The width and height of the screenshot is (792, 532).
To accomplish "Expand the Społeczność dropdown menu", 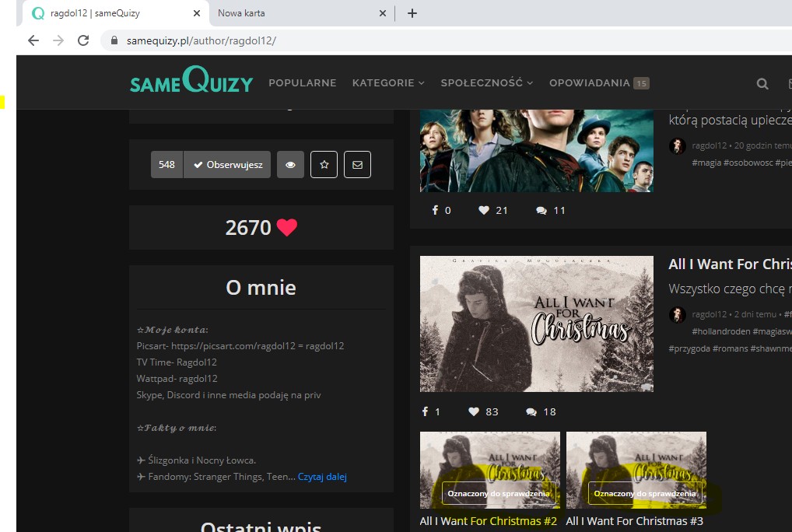I will tap(486, 83).
